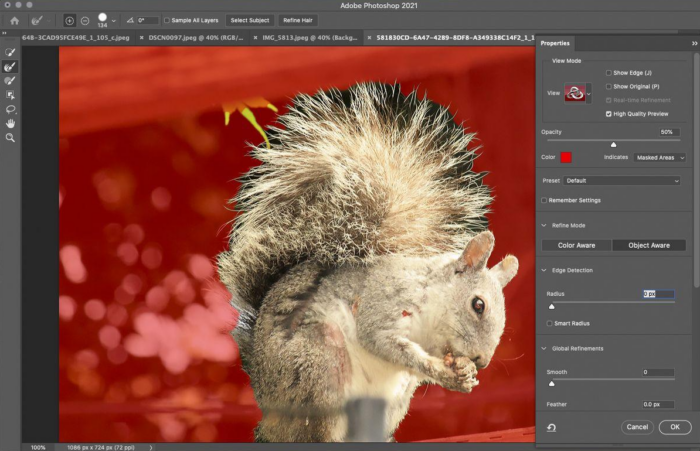700x451 pixels.
Task: Edit the brush angle field
Action: [147, 21]
